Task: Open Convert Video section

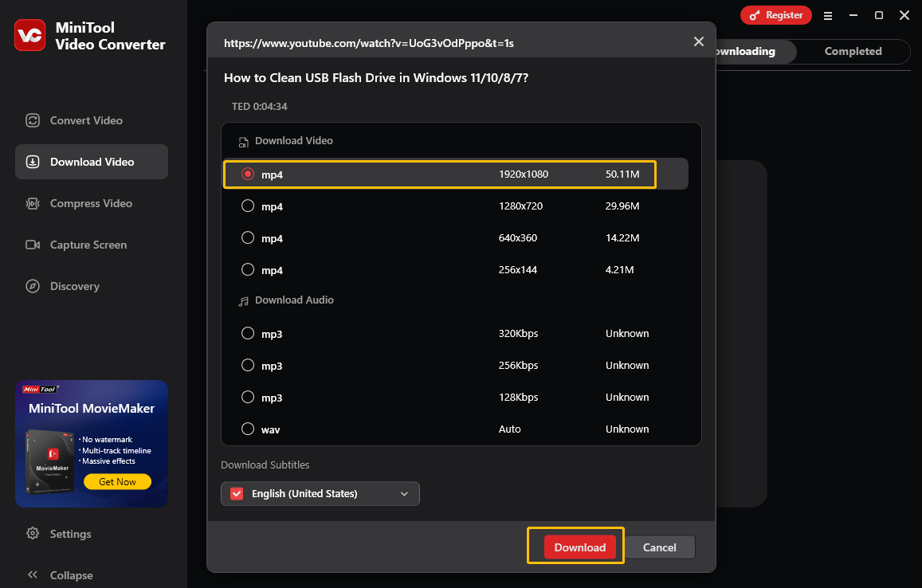Action: [92, 120]
